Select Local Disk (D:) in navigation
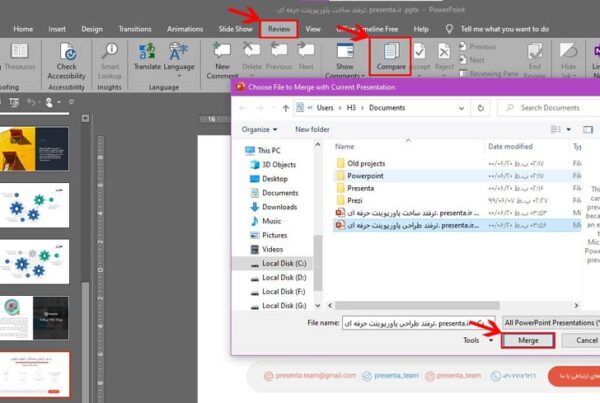 pyautogui.click(x=284, y=278)
